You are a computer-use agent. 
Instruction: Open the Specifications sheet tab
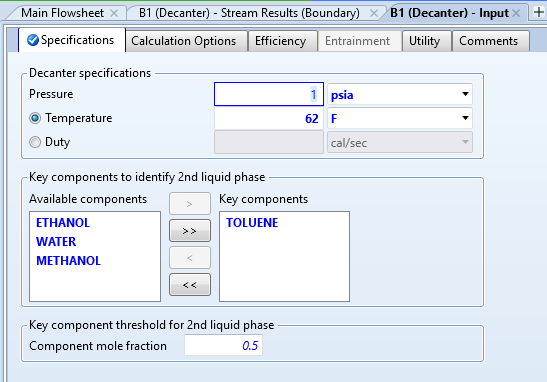pos(72,40)
